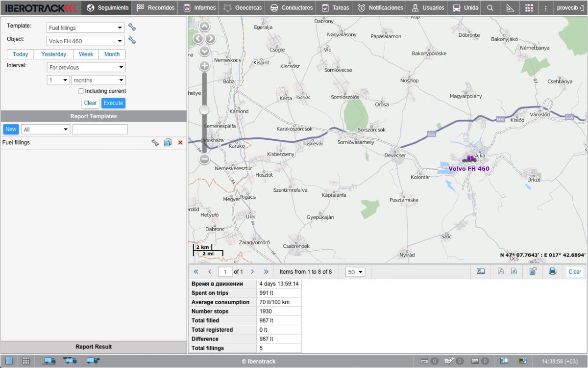Print the report result
The height and width of the screenshot is (368, 588).
553,271
